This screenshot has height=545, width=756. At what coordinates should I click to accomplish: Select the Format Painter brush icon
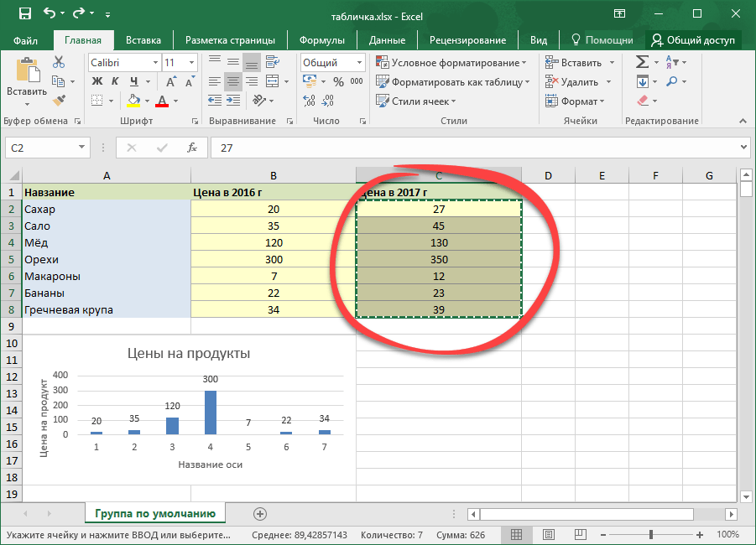click(58, 101)
